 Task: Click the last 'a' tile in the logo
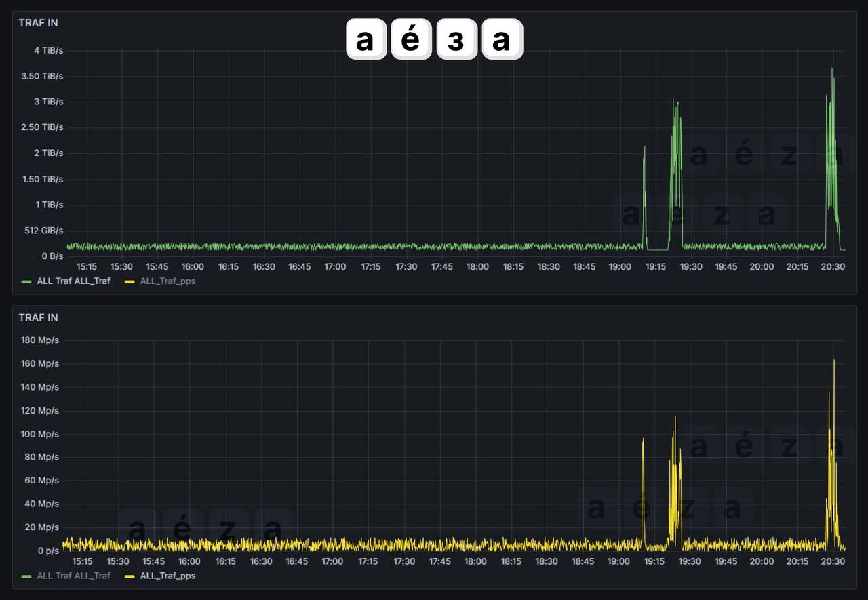pos(502,39)
